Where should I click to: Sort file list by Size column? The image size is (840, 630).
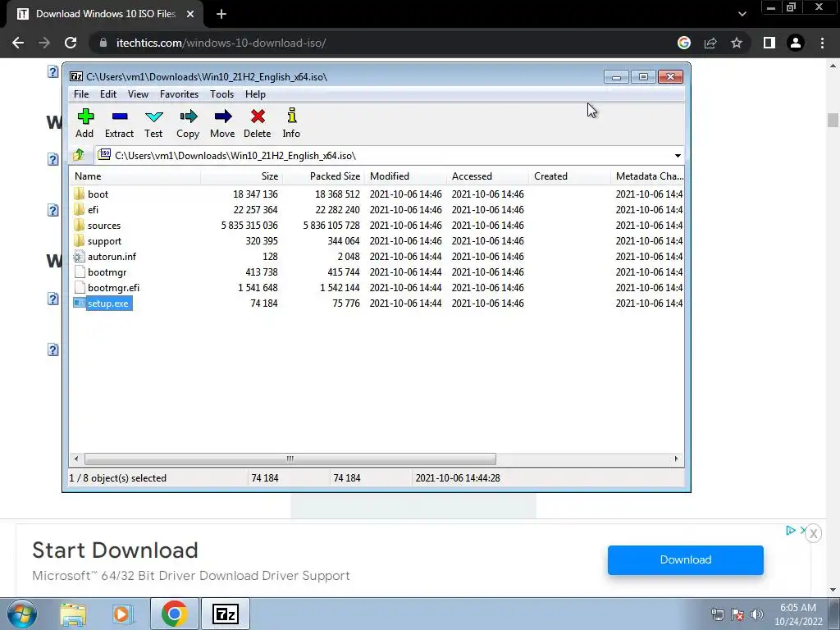point(242,176)
